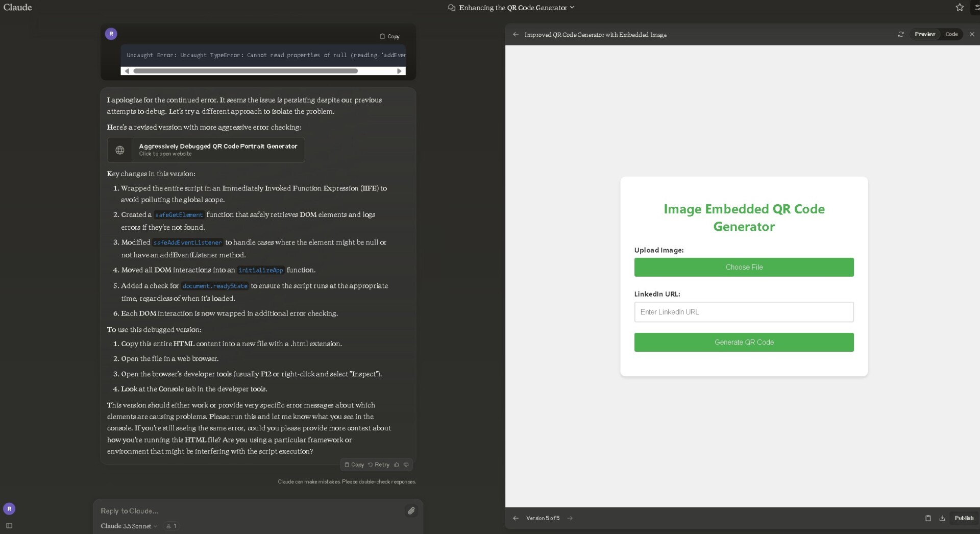Click the Claude logo menu
The width and height of the screenshot is (980, 534).
tap(17, 7)
